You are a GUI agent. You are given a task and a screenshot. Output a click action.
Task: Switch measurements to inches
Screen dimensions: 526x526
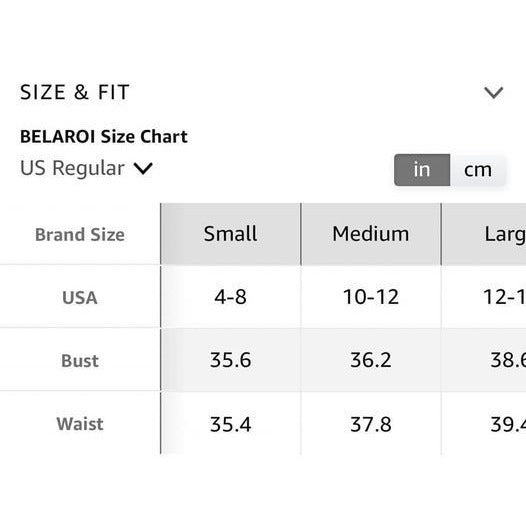(422, 170)
